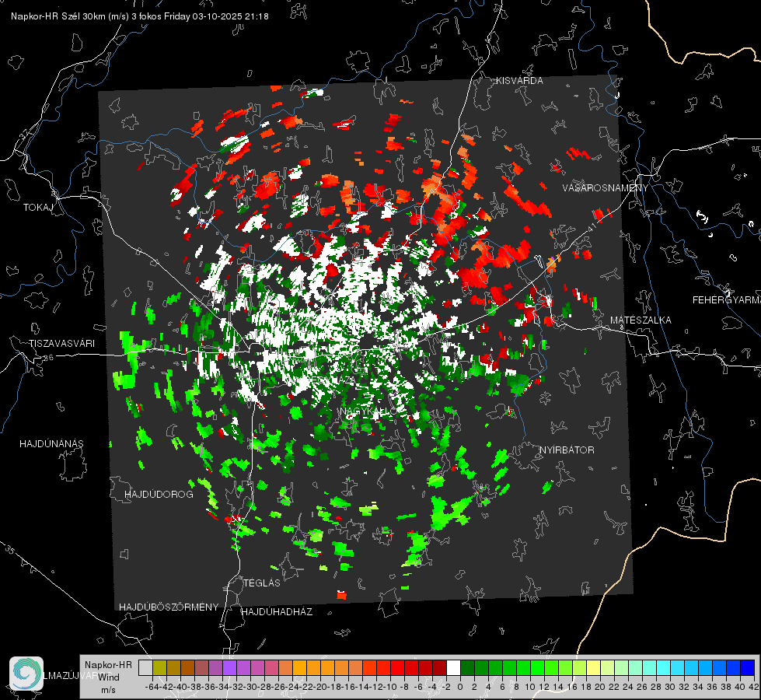Click the deep blue last swatch in legend
This screenshot has height=700, width=761.
tap(748, 667)
